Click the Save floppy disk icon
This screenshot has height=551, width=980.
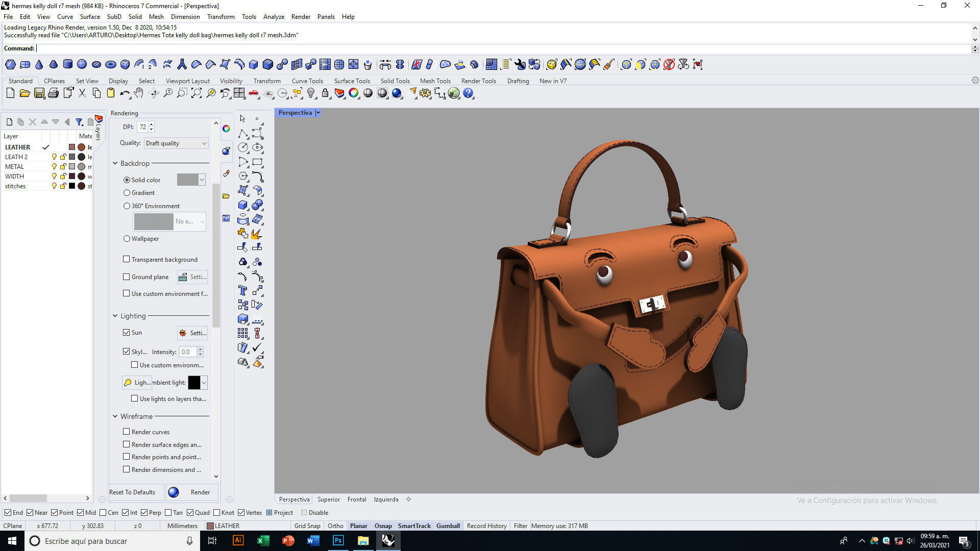pos(39,93)
